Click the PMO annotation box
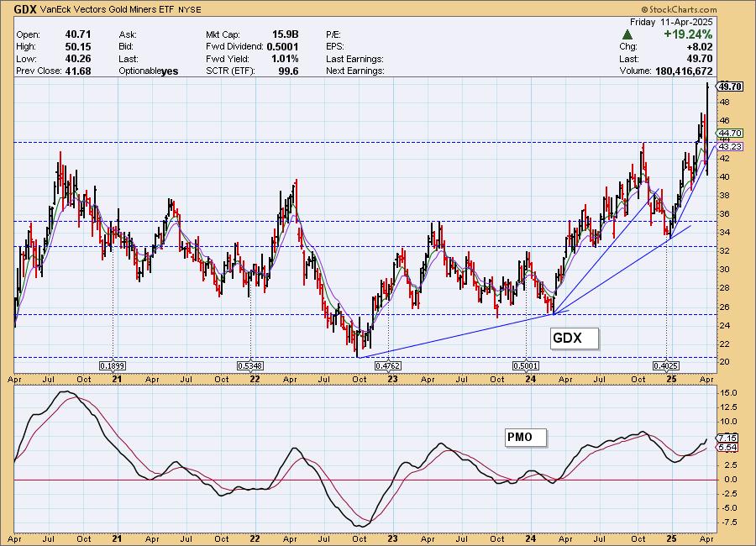 (526, 438)
